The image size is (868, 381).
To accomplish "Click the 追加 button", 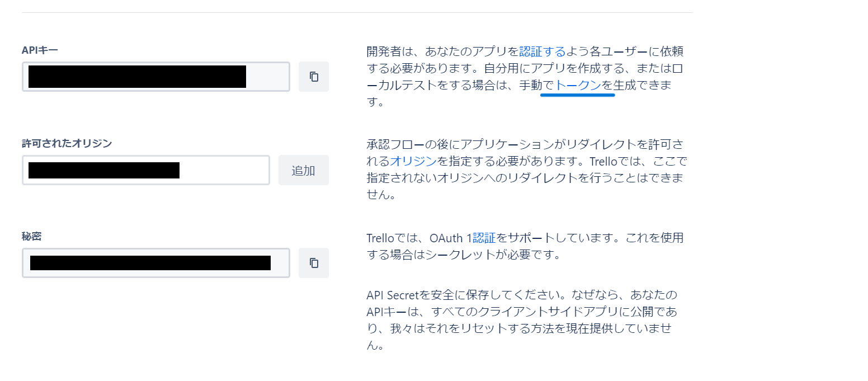I will [x=304, y=170].
